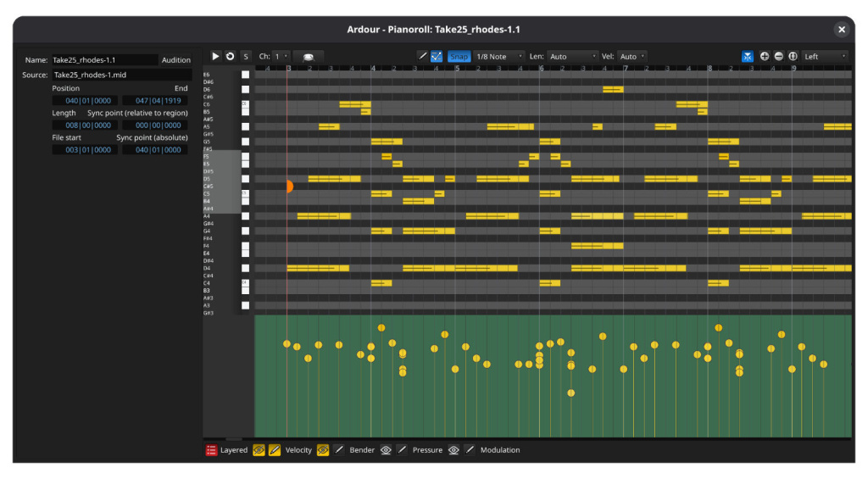Open the 1/8 Note grid dropdown
868x479 pixels.
pos(499,57)
